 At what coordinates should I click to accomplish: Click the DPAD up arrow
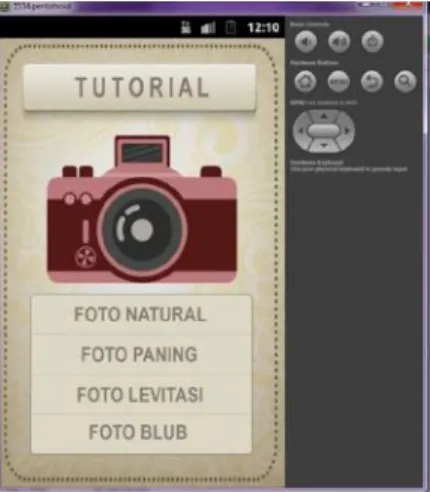coord(324,117)
